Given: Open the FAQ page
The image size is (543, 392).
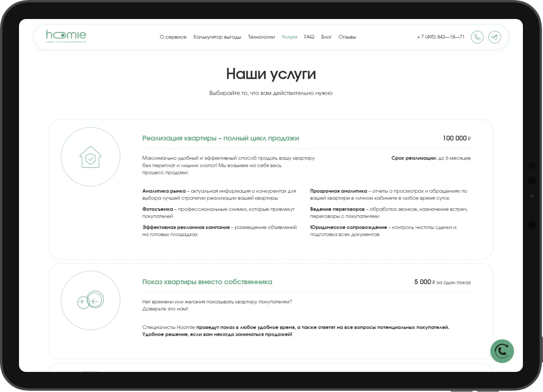Looking at the screenshot, I should coord(309,37).
